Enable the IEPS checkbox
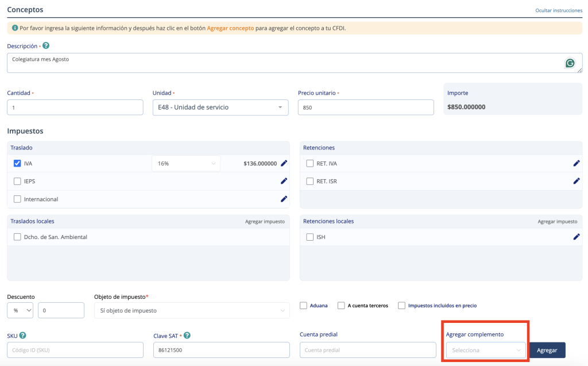Viewport: 588px width, 366px height. 17,182
